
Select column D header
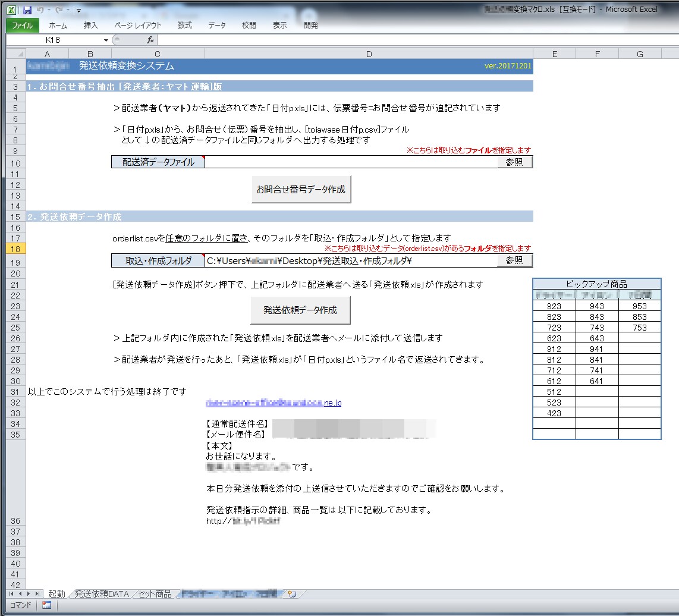(x=369, y=54)
